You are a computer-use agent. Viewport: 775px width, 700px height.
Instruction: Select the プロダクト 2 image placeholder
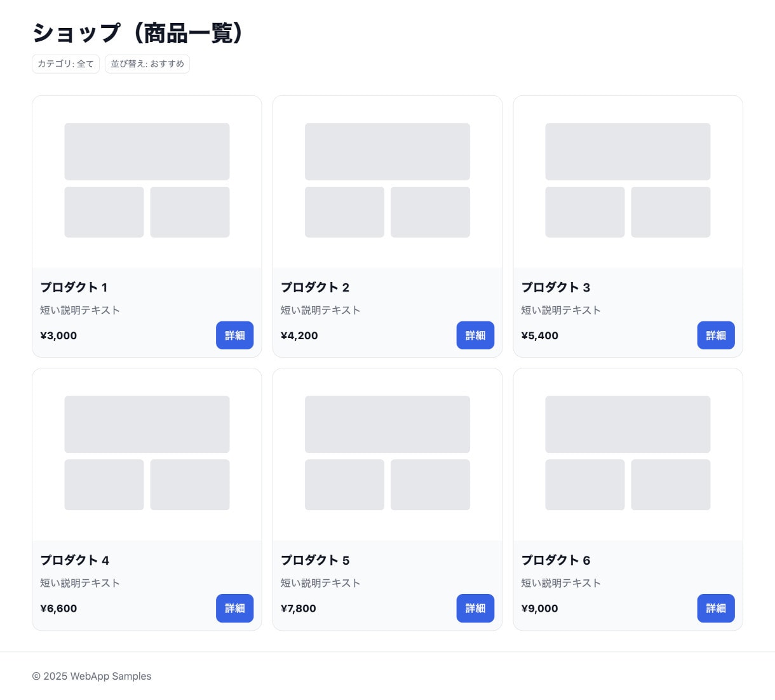387,182
